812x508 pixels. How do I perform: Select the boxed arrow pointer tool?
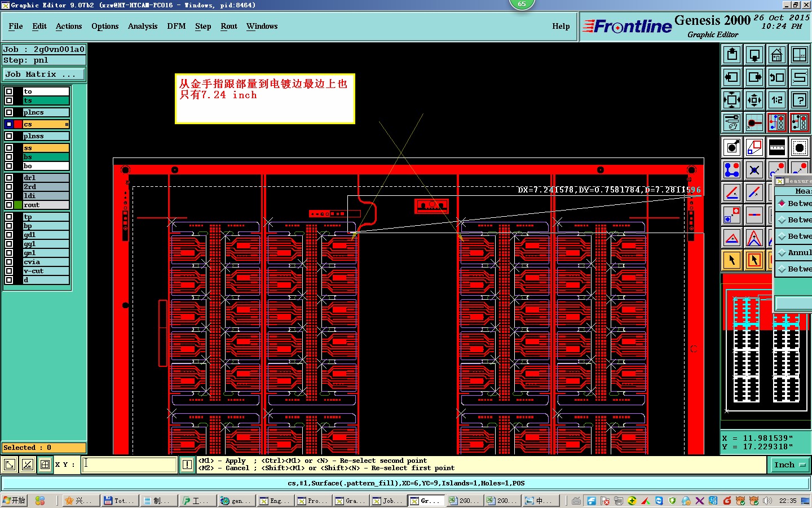[x=754, y=260]
